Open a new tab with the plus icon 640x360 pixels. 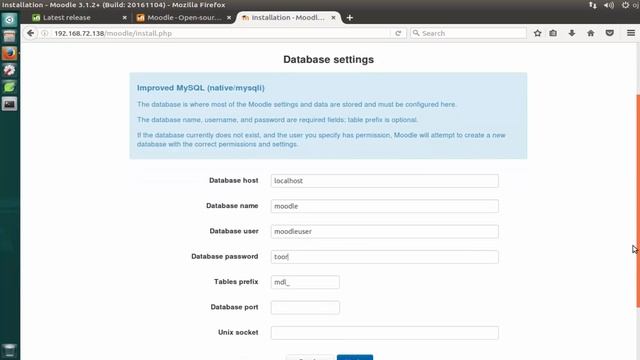pos(349,18)
